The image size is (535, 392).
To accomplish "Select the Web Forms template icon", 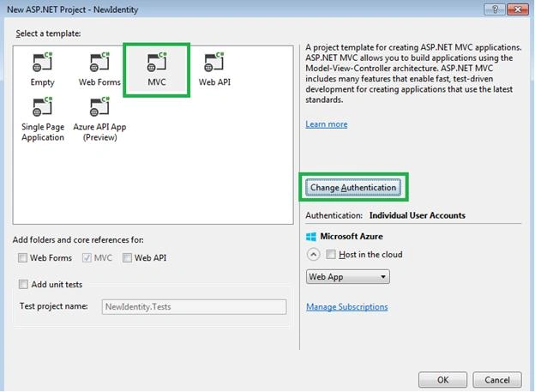I will coord(99,62).
